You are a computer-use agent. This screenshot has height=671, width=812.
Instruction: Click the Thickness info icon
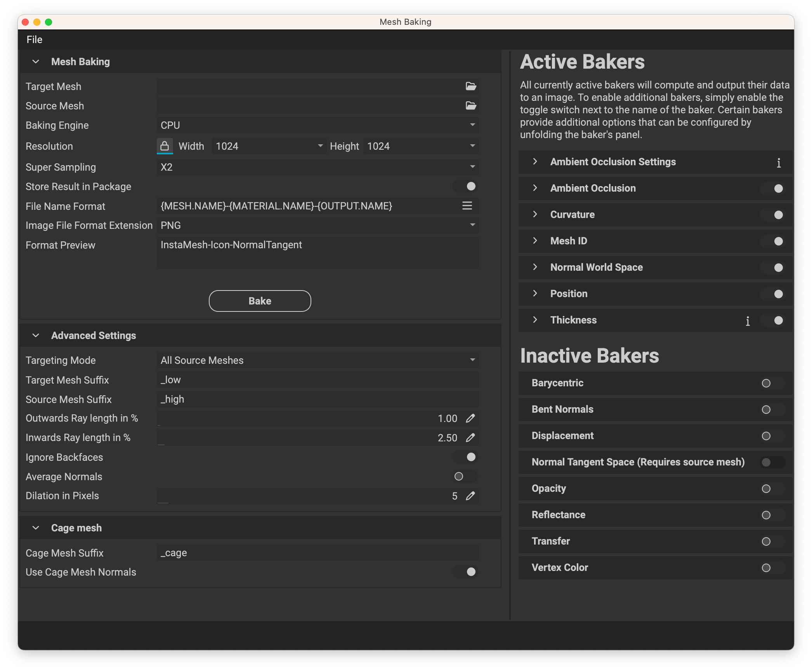(747, 320)
